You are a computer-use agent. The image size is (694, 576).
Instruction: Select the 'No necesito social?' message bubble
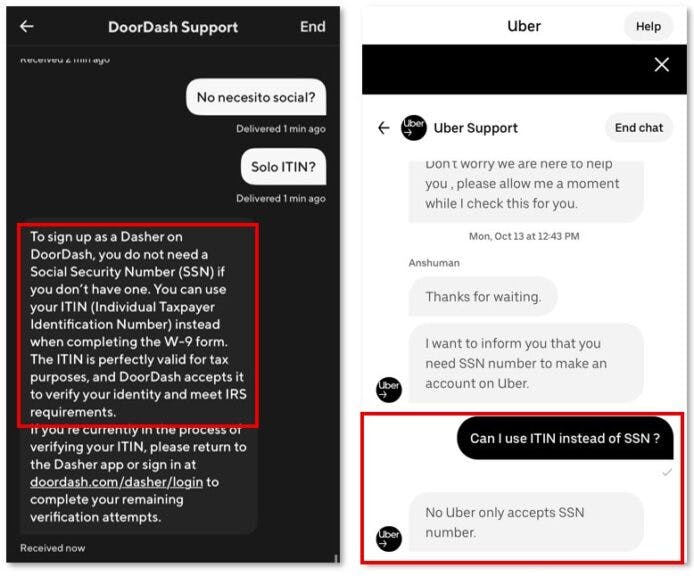click(256, 97)
